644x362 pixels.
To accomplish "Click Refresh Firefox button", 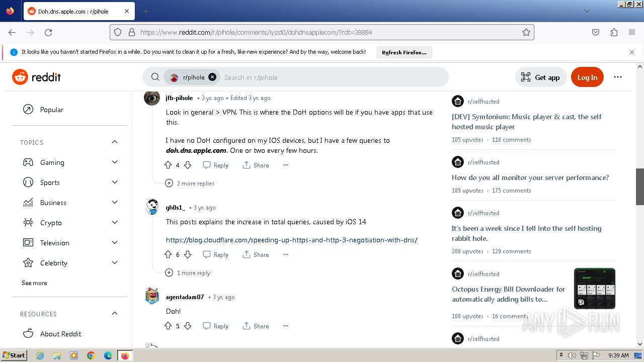I will (404, 52).
